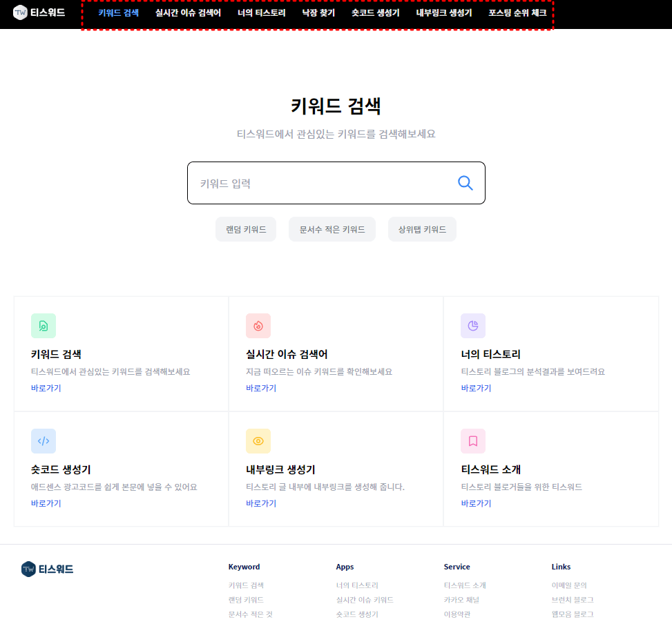Viewport: 672px width, 624px height.
Task: Open footer link 티스워드 소개
Action: pos(465,585)
